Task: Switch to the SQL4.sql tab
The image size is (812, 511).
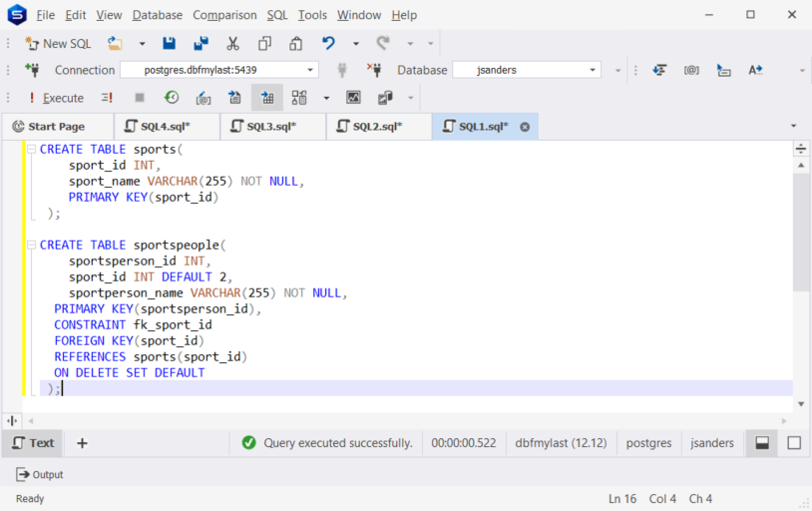Action: pyautogui.click(x=166, y=127)
